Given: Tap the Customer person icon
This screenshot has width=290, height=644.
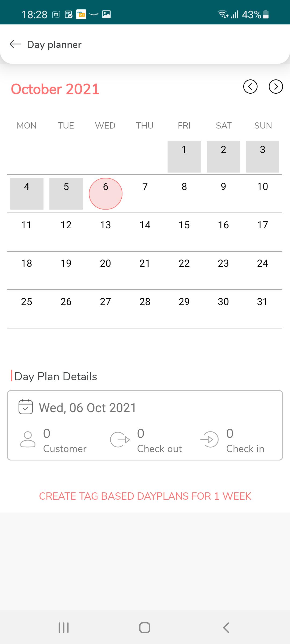Looking at the screenshot, I should coord(28,439).
